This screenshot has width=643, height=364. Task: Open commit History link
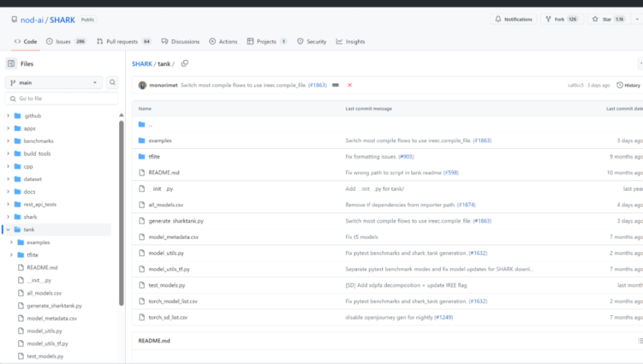pyautogui.click(x=628, y=85)
